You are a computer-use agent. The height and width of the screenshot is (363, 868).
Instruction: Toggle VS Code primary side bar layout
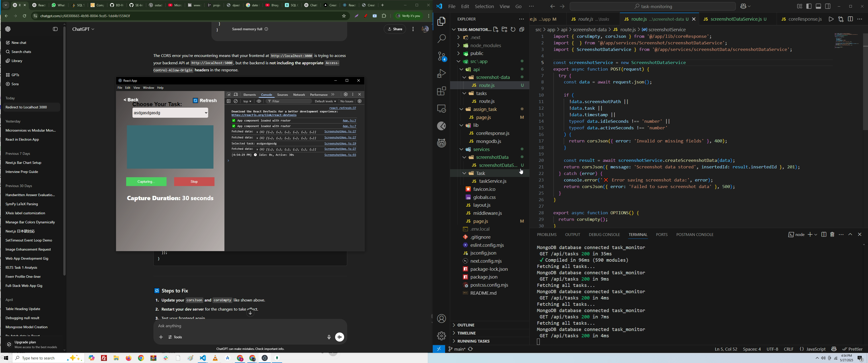click(809, 6)
